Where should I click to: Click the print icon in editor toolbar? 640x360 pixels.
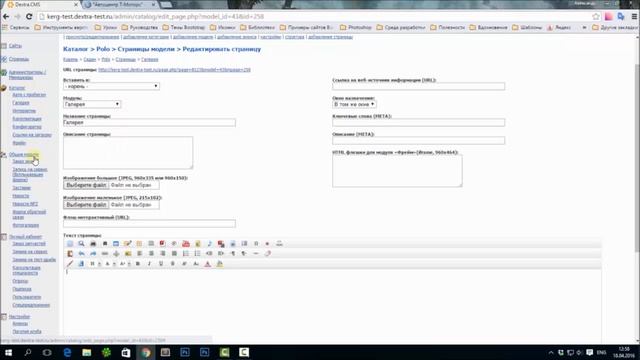[x=93, y=244]
